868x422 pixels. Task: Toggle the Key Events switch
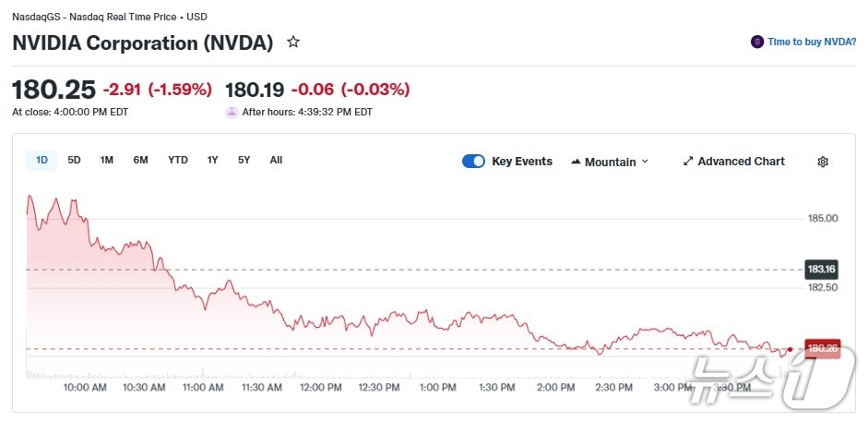[x=473, y=162]
